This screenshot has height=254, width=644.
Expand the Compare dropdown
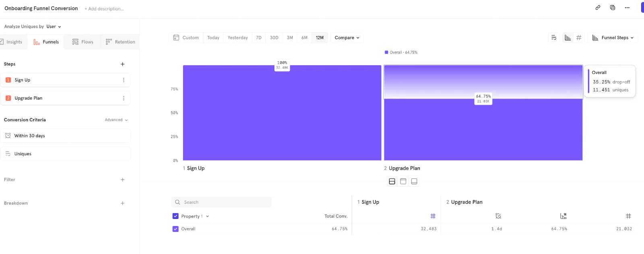[x=347, y=37]
